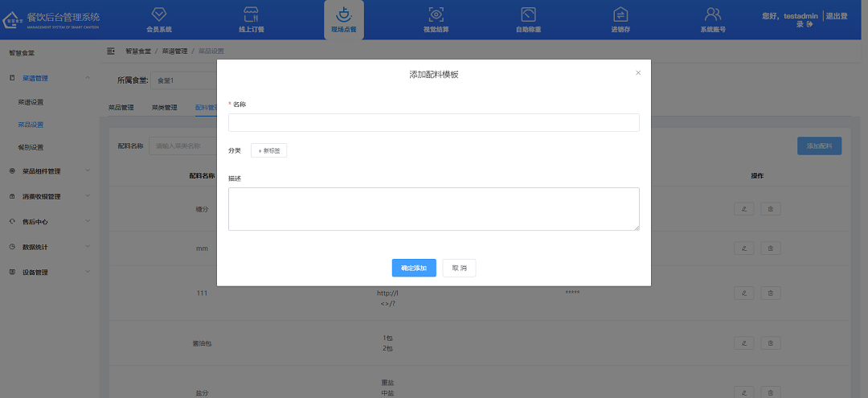Click the 确定添加 confirm button
868x398 pixels.
pyautogui.click(x=414, y=268)
